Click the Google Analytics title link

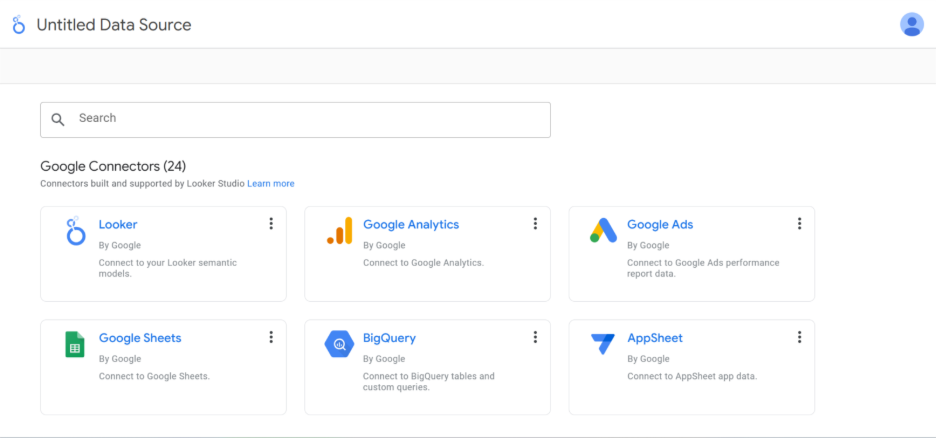click(411, 225)
